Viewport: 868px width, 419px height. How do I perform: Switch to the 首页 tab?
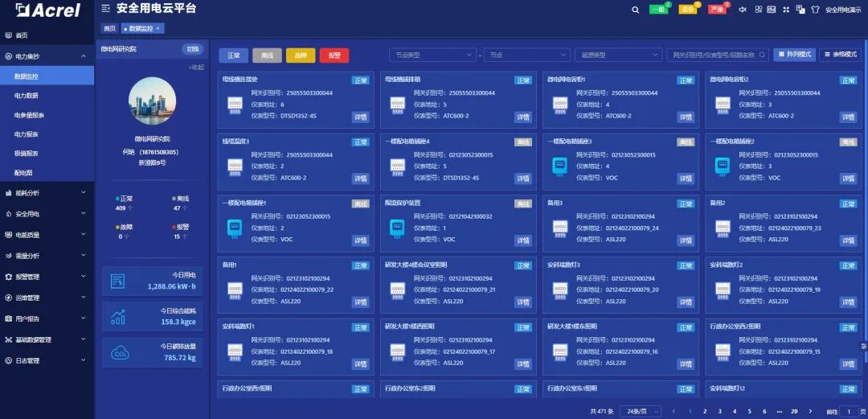click(x=108, y=28)
